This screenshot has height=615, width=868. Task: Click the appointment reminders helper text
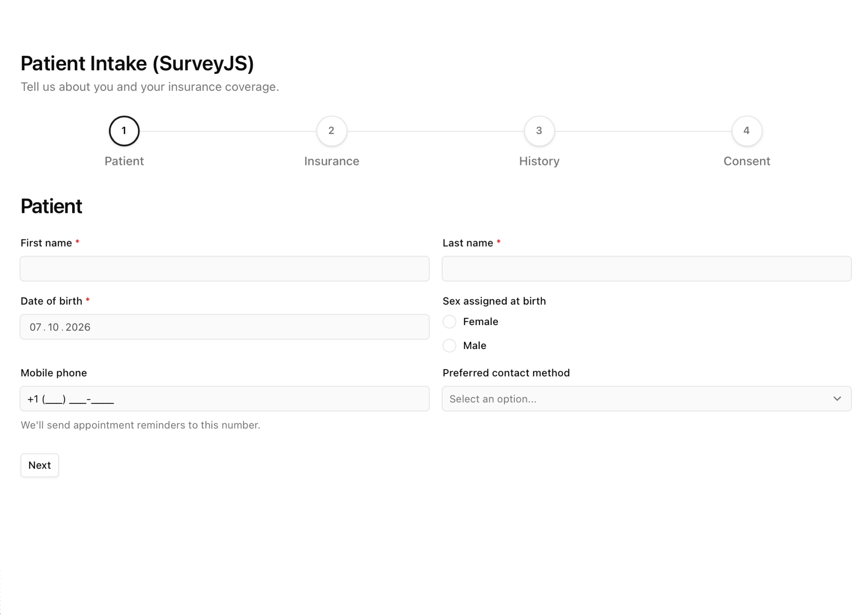point(141,425)
